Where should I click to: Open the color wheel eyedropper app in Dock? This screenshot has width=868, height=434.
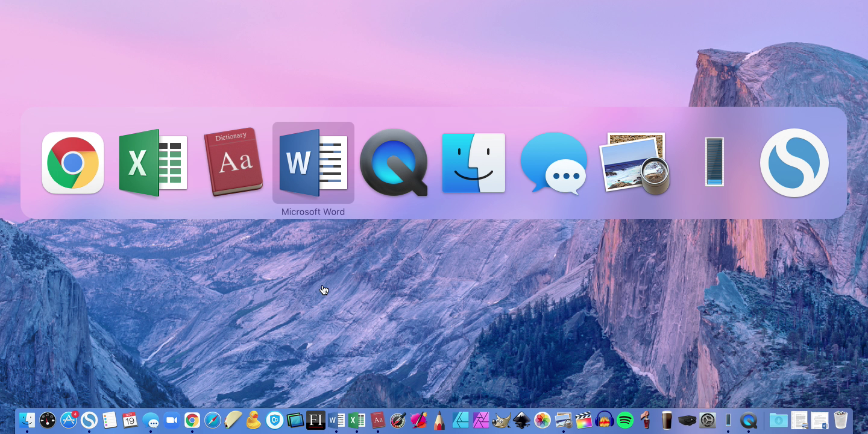[x=398, y=420]
